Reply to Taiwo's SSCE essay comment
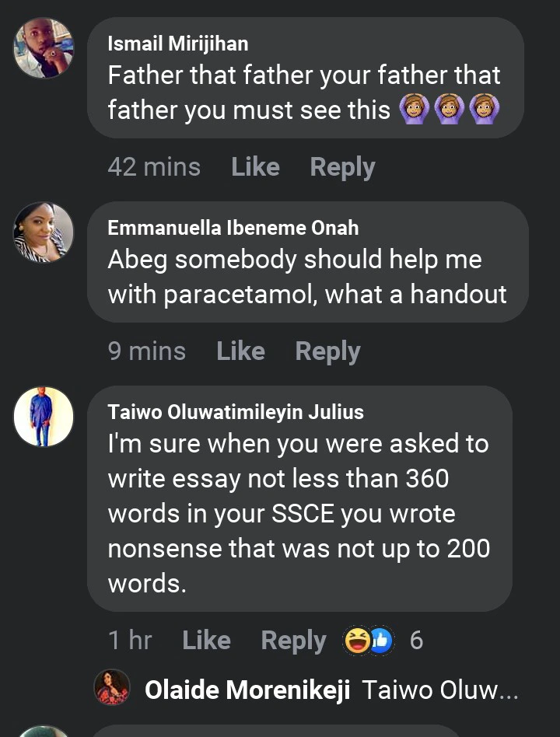This screenshot has height=737, width=560. (x=293, y=641)
